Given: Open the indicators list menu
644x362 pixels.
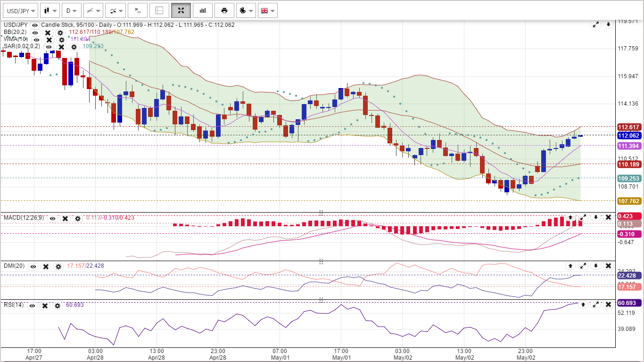Looking at the screenshot, I should pyautogui.click(x=115, y=10).
